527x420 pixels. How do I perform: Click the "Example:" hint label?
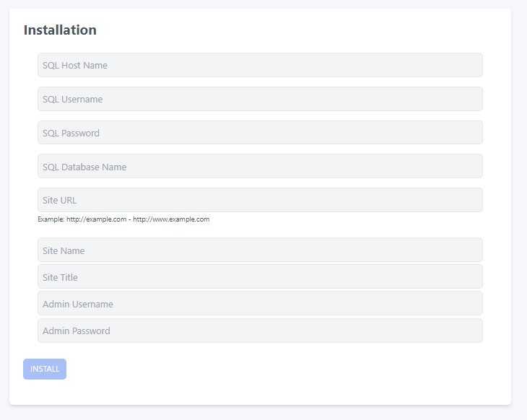click(x=51, y=219)
